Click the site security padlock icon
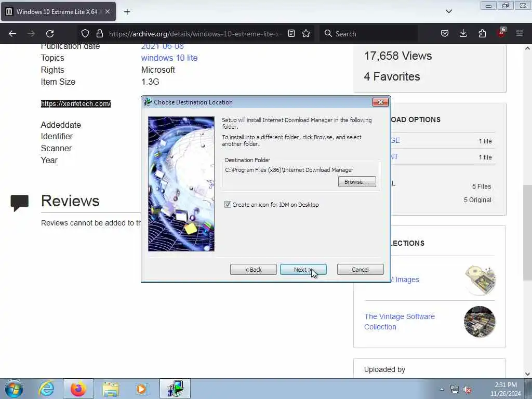Viewport: 532px width, 399px height. coord(99,34)
